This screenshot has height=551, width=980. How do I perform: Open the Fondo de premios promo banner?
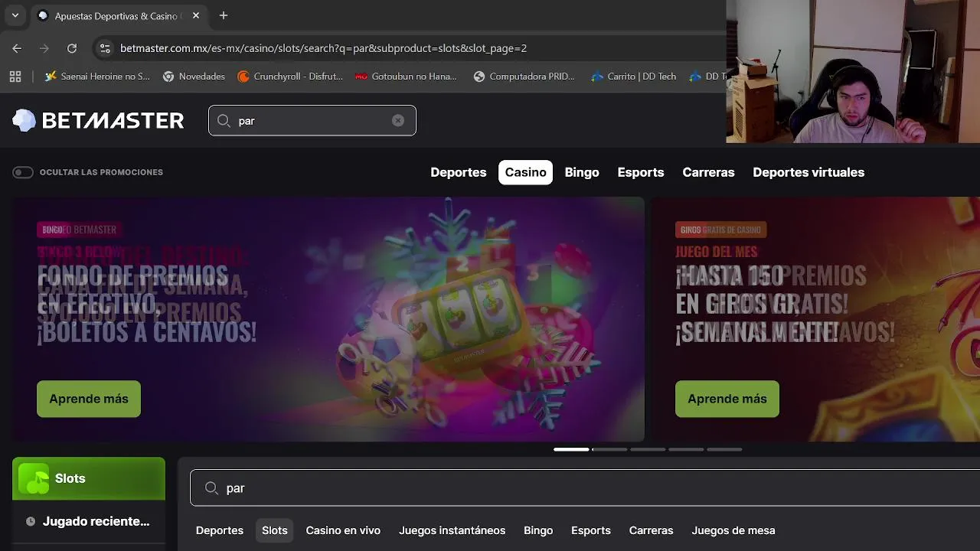point(328,319)
